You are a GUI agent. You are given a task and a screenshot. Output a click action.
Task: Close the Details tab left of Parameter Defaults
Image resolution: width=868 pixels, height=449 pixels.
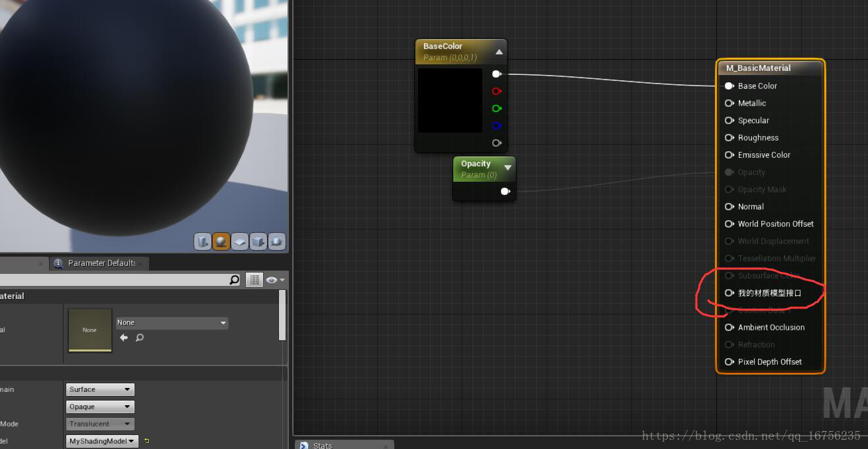(x=40, y=263)
